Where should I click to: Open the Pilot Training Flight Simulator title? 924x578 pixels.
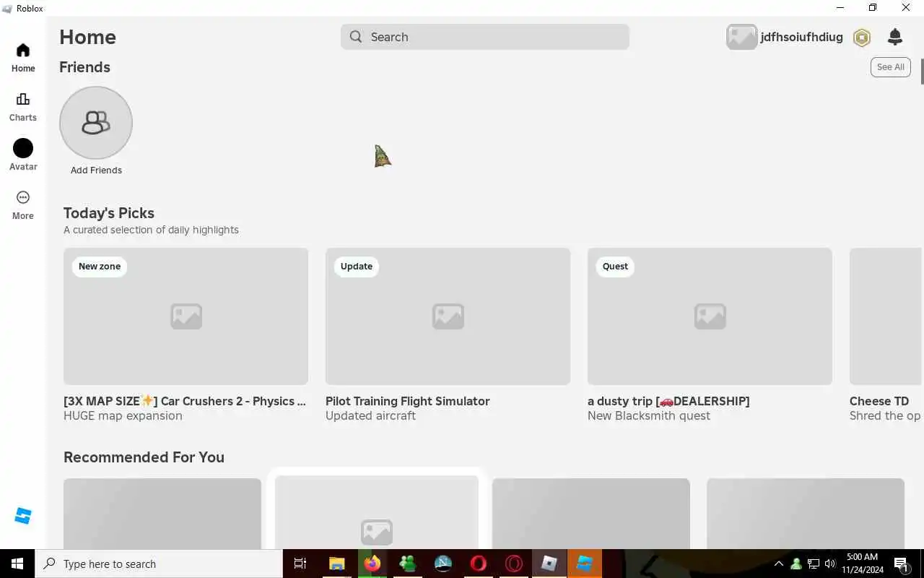pyautogui.click(x=408, y=401)
